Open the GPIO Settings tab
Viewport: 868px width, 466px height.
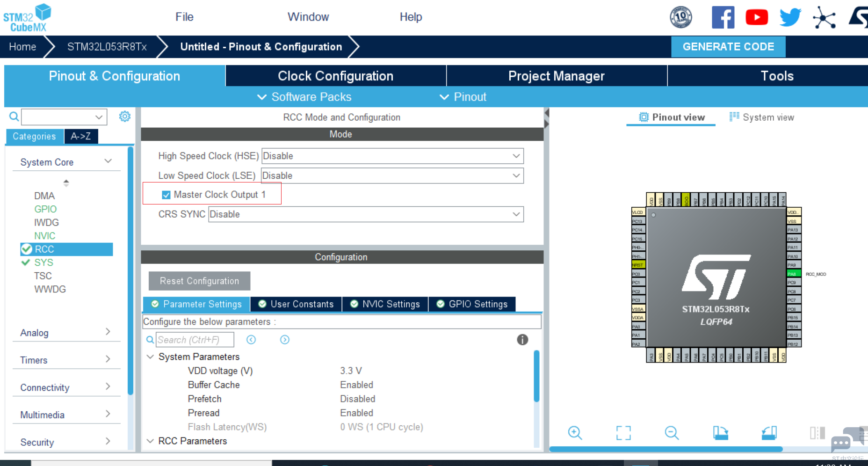472,304
